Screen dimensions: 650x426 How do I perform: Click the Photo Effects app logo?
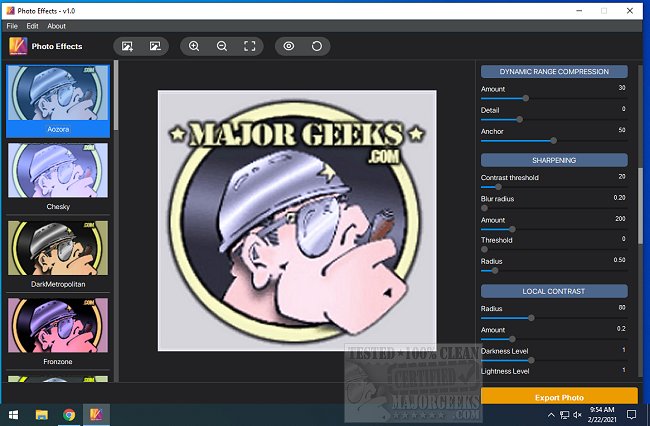coord(18,46)
